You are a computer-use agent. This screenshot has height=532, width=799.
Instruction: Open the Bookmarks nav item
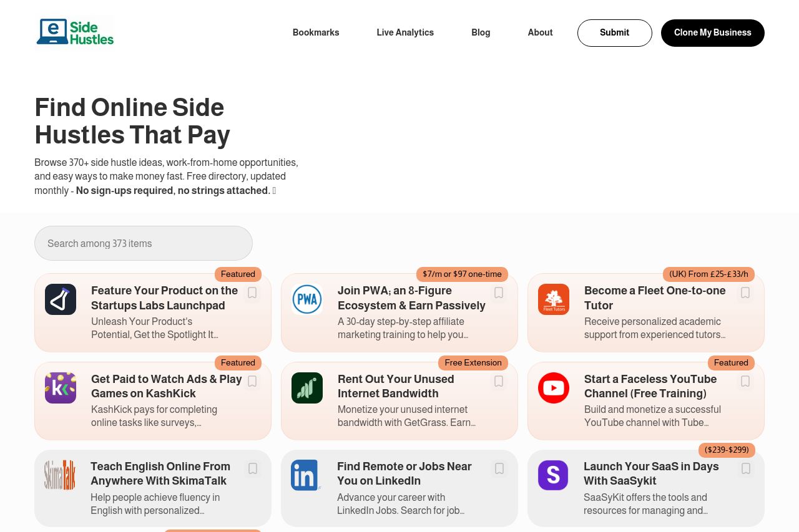316,32
